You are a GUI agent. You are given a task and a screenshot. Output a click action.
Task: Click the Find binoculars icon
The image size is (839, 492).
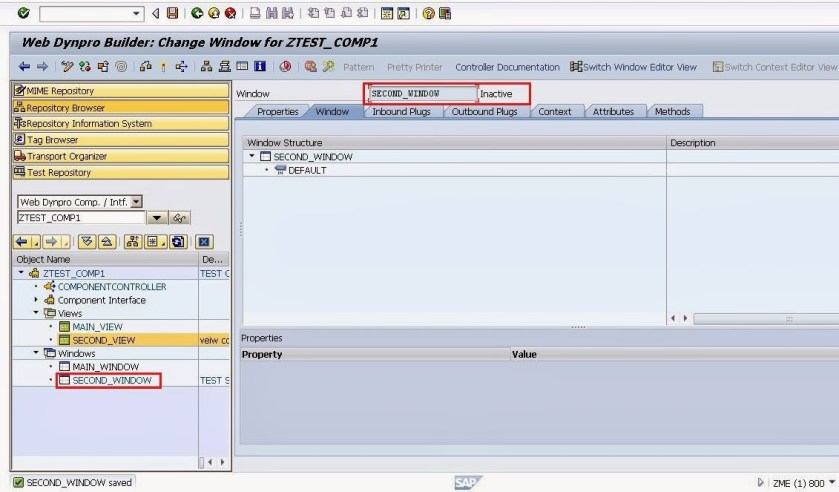(272, 13)
